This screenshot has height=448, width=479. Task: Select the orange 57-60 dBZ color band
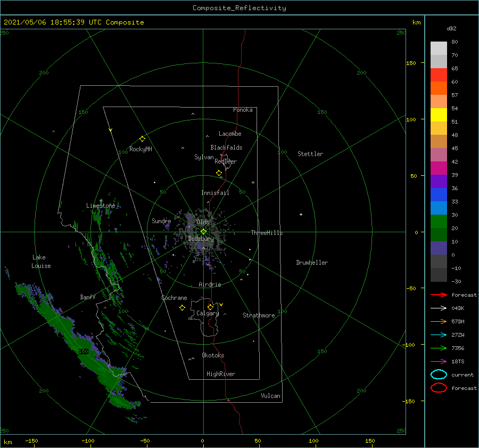click(439, 88)
